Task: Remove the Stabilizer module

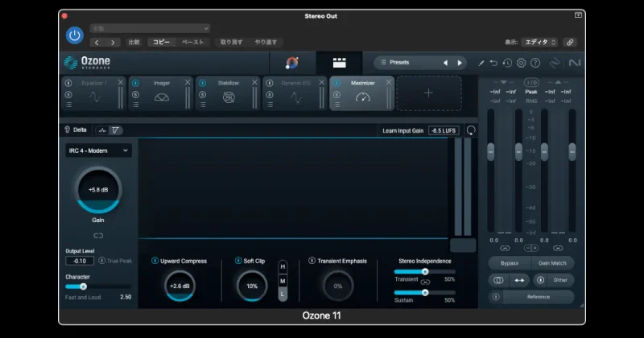Action: [x=254, y=83]
